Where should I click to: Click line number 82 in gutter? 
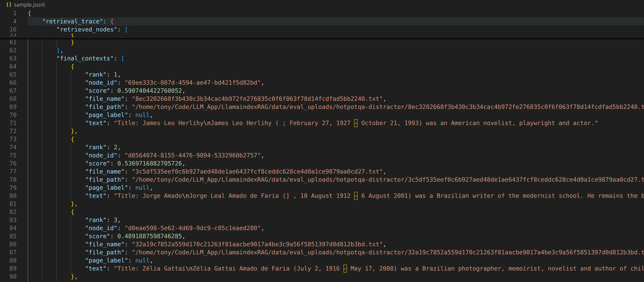(13, 212)
